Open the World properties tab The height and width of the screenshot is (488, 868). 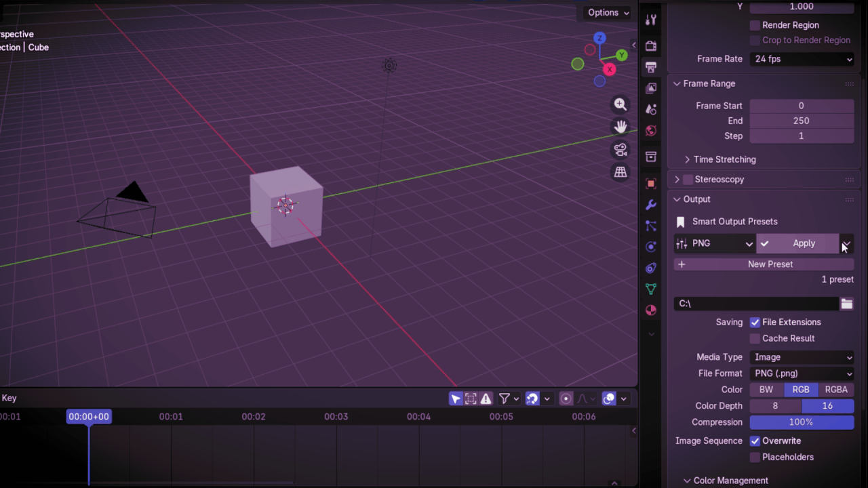click(x=651, y=130)
